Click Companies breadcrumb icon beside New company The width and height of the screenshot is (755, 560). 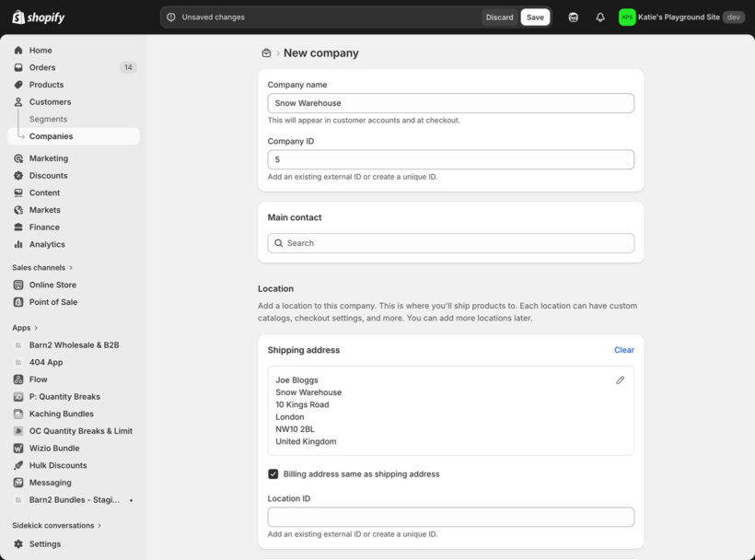coord(266,53)
